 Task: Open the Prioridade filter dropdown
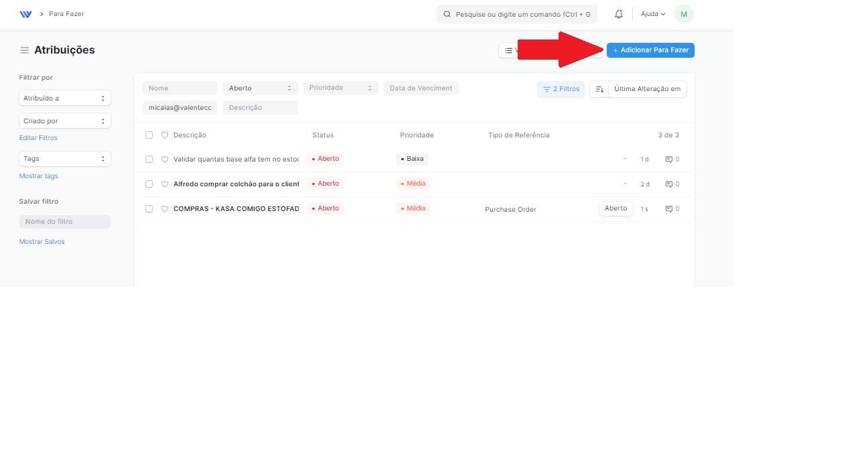tap(341, 88)
